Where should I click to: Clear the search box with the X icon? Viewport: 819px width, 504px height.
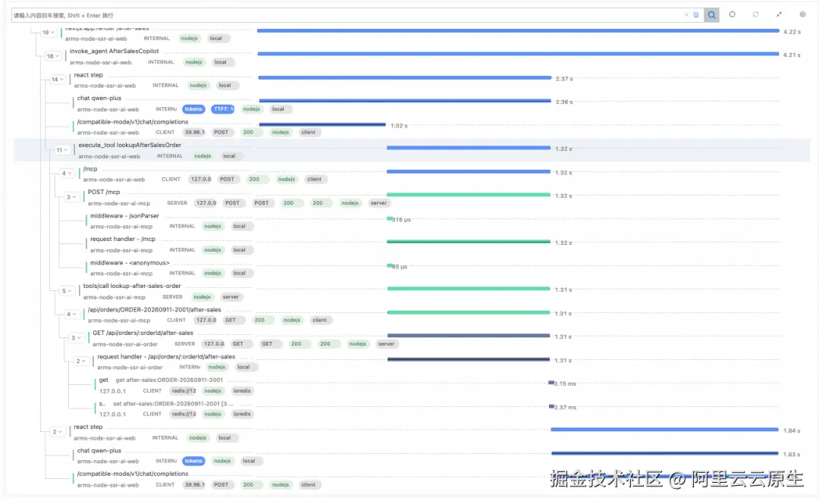pos(686,15)
